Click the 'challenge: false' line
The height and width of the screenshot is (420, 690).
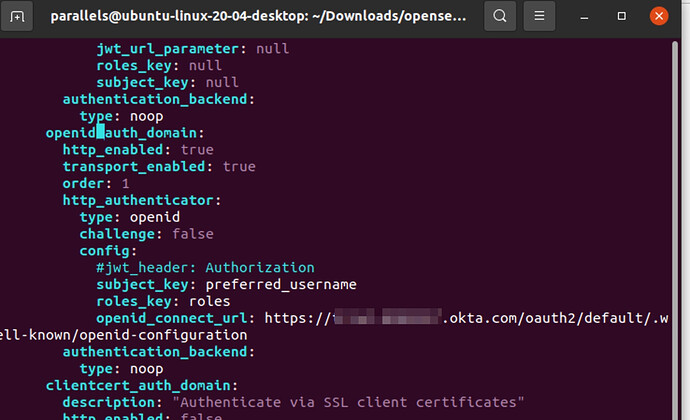click(x=146, y=234)
